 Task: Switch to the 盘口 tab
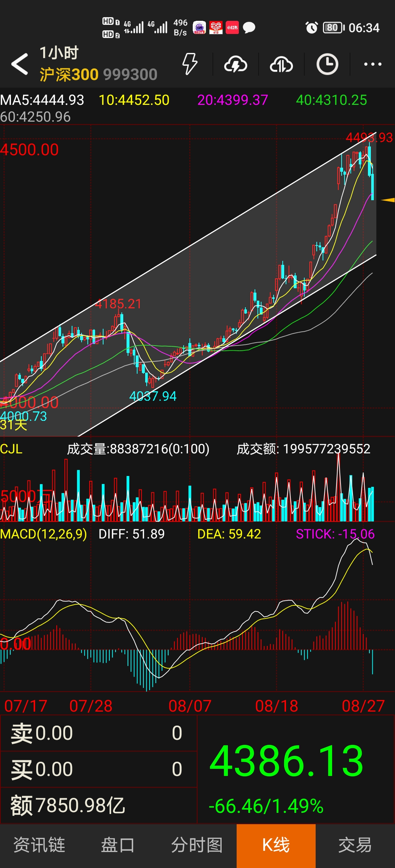(x=118, y=845)
